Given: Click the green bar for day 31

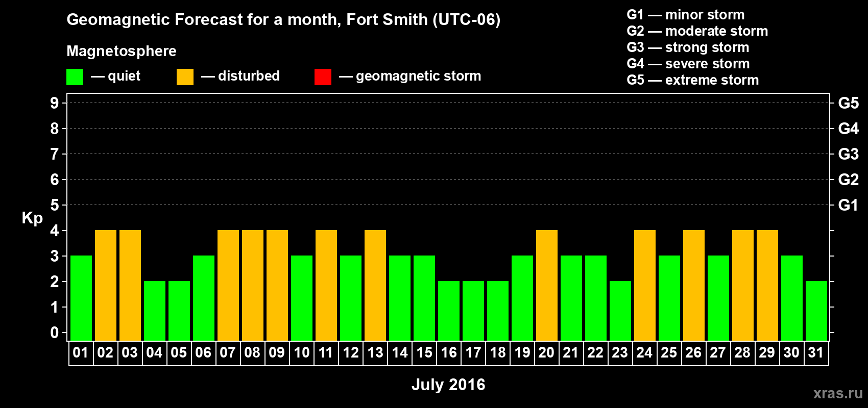Looking at the screenshot, I should [x=816, y=311].
